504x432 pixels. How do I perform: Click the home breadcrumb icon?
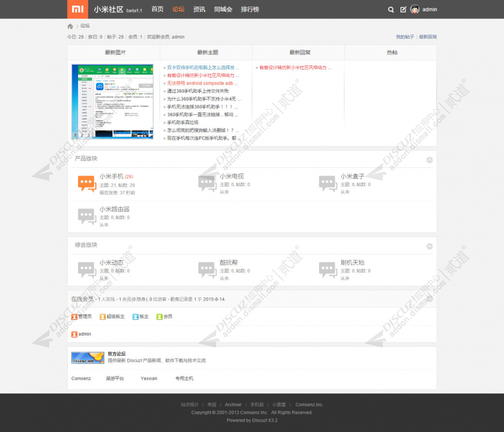pos(70,26)
